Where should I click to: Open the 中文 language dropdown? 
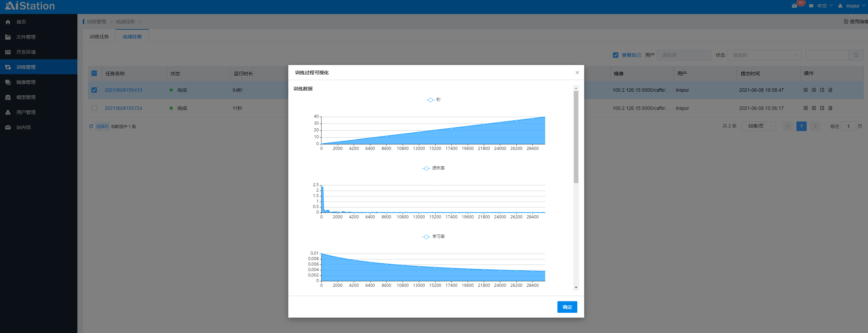point(824,6)
